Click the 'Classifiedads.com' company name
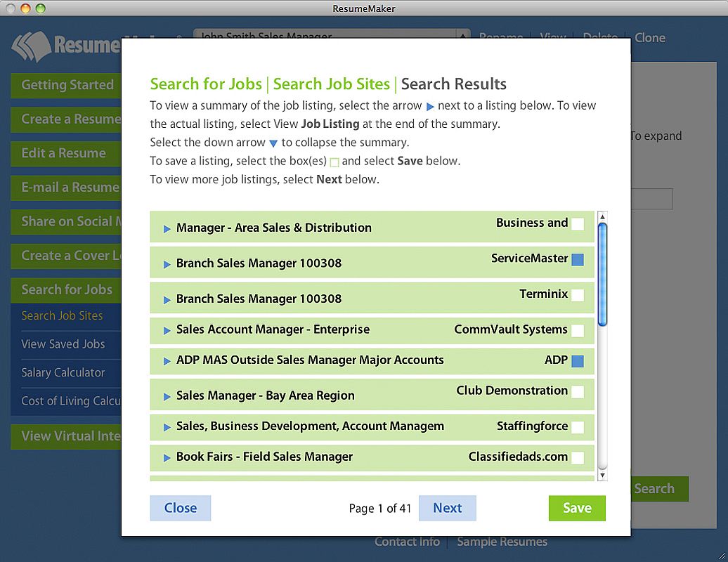Image resolution: width=728 pixels, height=562 pixels. pos(518,457)
